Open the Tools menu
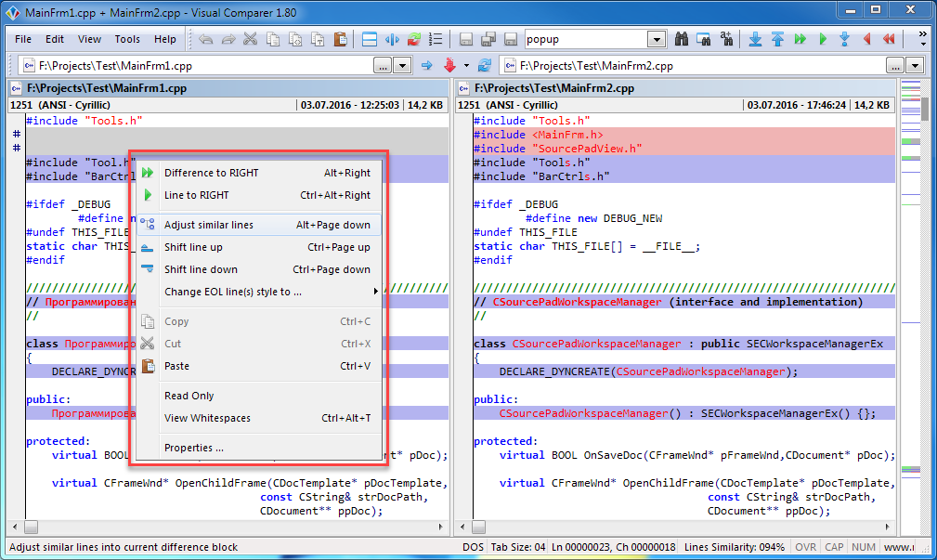The height and width of the screenshot is (560, 937). click(x=127, y=40)
